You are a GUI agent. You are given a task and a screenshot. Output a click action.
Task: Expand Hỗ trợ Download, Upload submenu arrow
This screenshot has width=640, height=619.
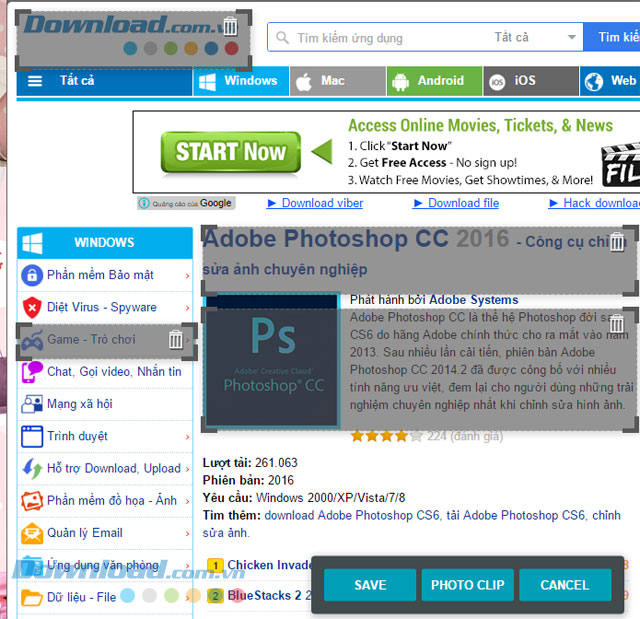coord(187,469)
